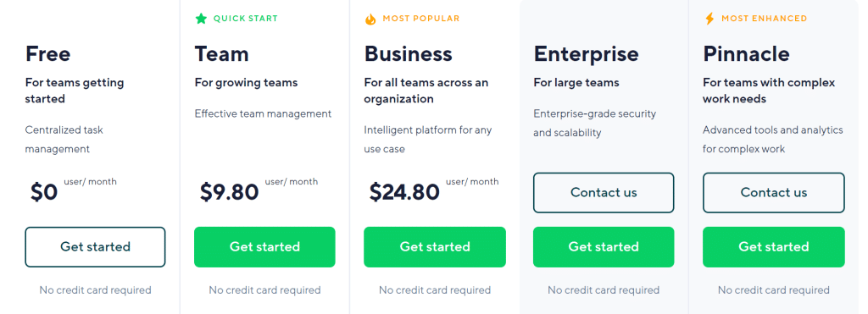Click the MOST POPULAR label text
This screenshot has width=868, height=314.
(x=421, y=19)
